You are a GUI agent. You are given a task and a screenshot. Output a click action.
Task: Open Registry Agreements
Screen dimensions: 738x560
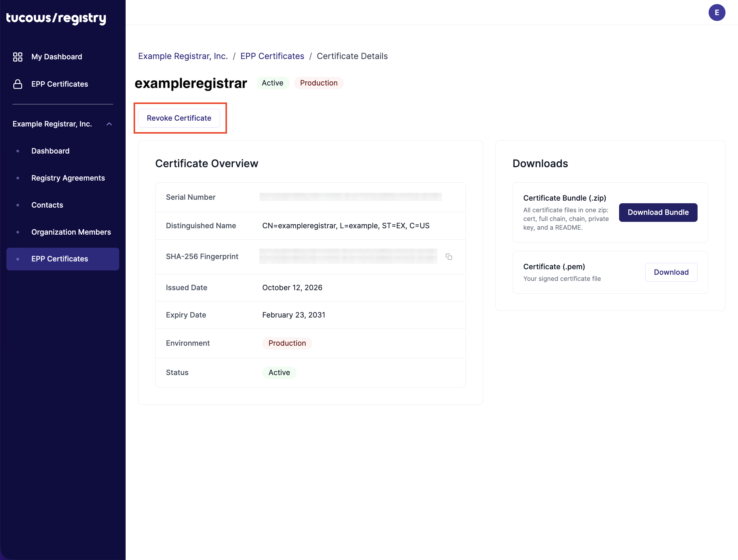(x=68, y=178)
